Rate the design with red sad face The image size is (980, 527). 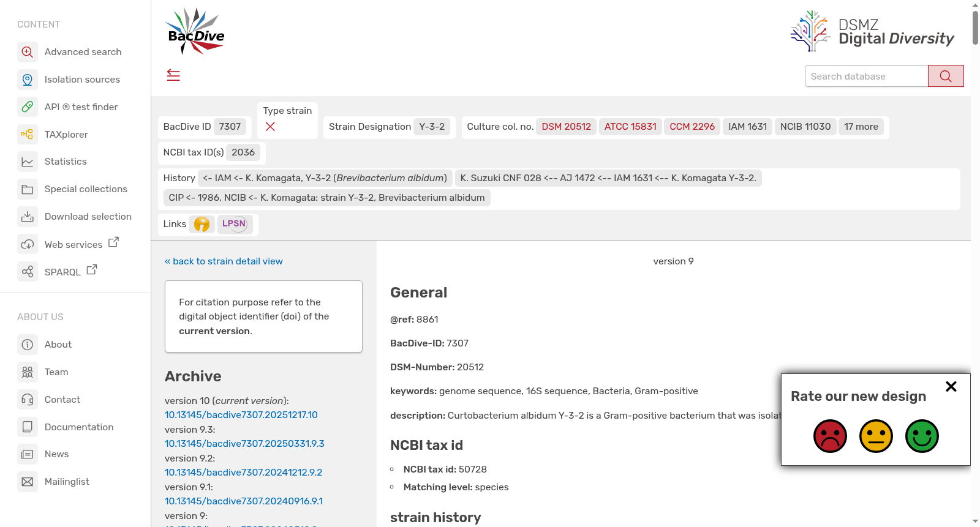(830, 436)
